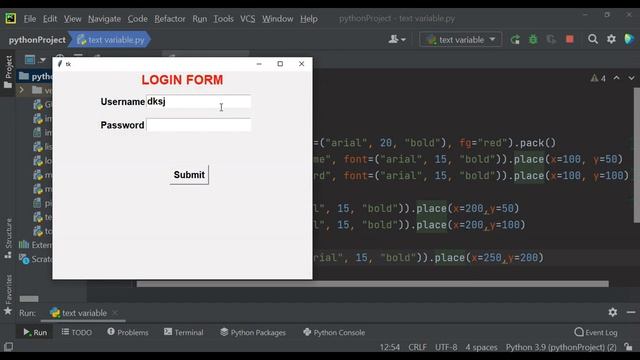Open the TODO tool window
The height and width of the screenshot is (360, 640).
77,332
